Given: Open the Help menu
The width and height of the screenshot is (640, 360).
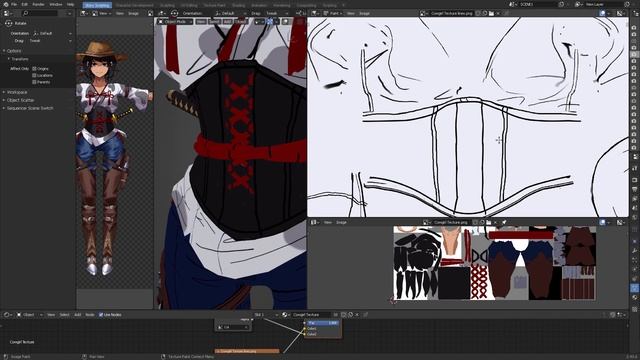Looking at the screenshot, I should tap(71, 4).
